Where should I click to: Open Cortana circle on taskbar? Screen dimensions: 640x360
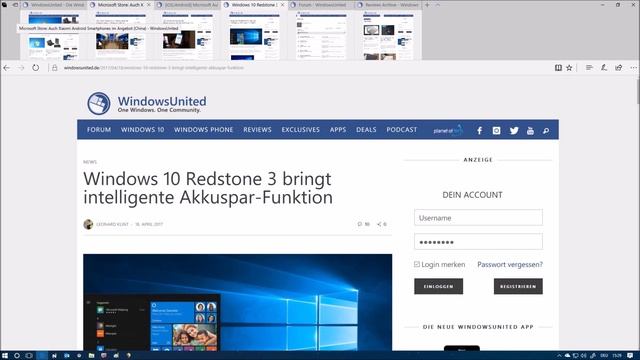click(17, 356)
